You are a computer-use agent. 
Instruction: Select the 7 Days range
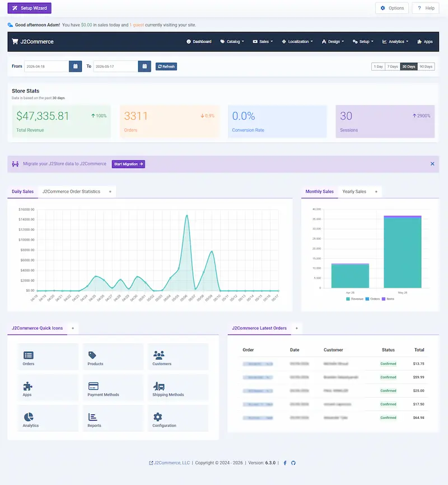[393, 67]
